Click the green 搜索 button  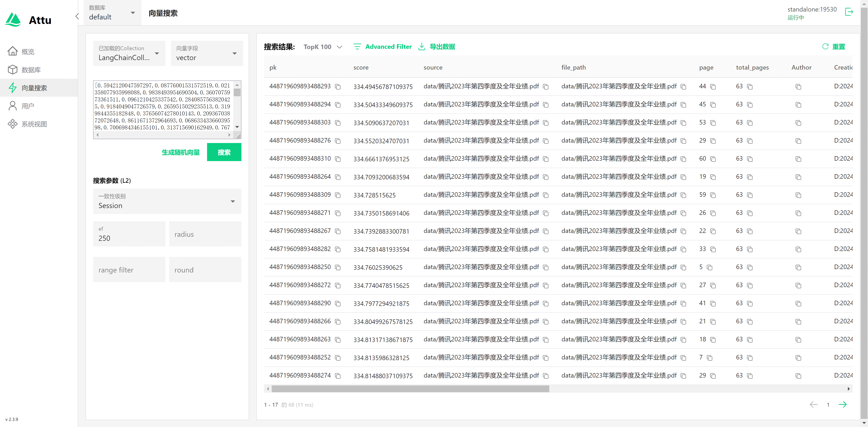point(224,152)
